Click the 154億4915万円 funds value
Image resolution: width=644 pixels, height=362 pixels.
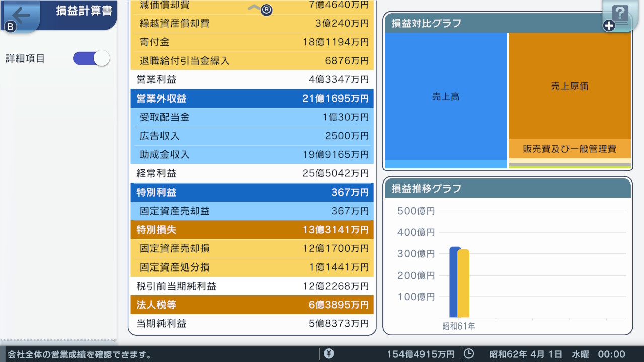[x=420, y=354]
